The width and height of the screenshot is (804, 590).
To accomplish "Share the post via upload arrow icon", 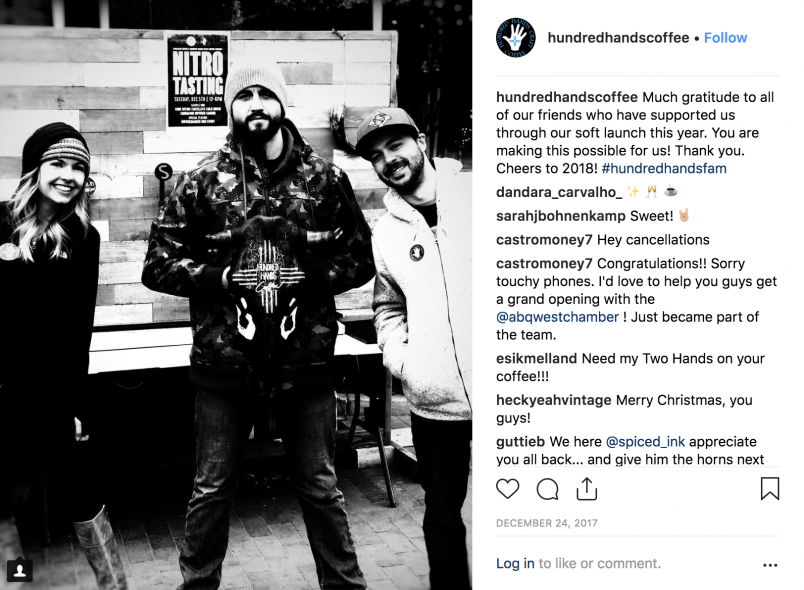I will tap(587, 488).
